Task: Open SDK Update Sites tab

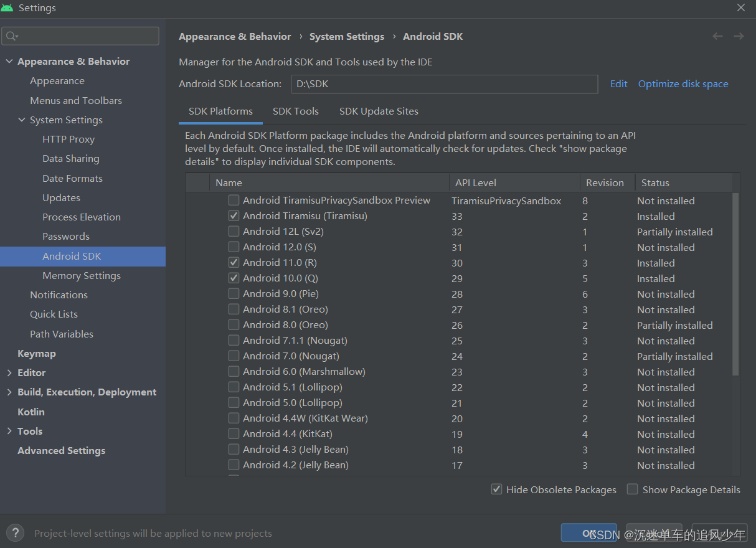Action: coord(379,111)
